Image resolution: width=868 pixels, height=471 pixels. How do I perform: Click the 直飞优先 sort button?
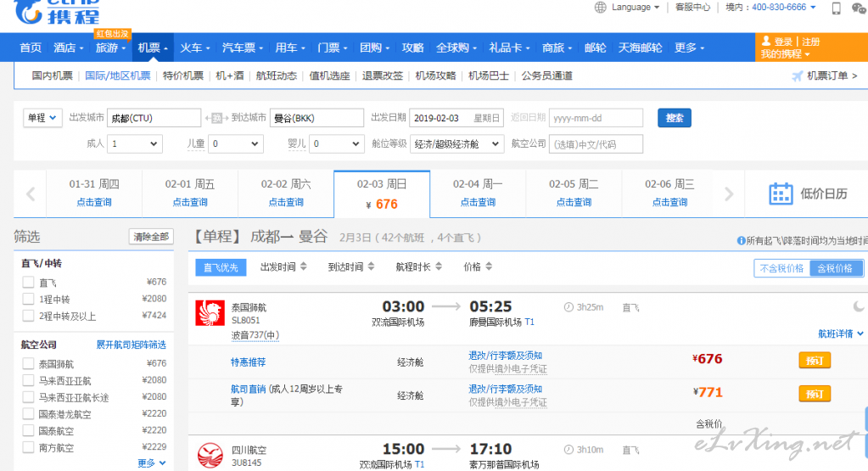click(221, 267)
